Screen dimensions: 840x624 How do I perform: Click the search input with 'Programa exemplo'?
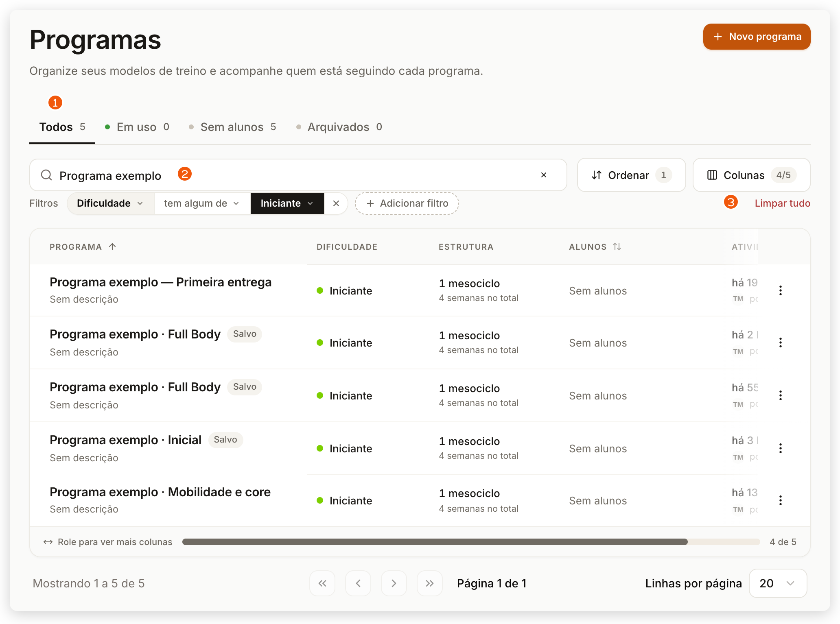click(x=298, y=175)
